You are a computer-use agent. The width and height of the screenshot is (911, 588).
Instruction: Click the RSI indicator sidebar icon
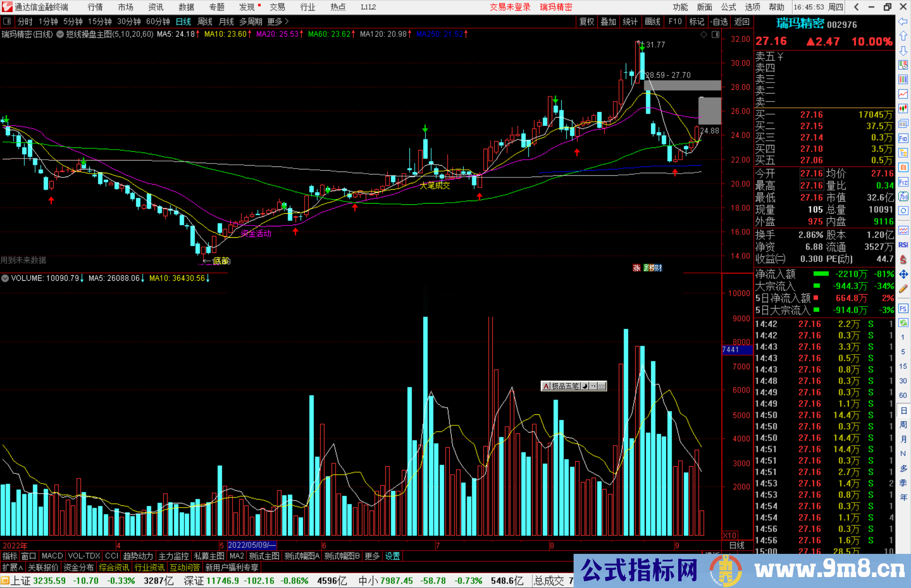coord(903,245)
